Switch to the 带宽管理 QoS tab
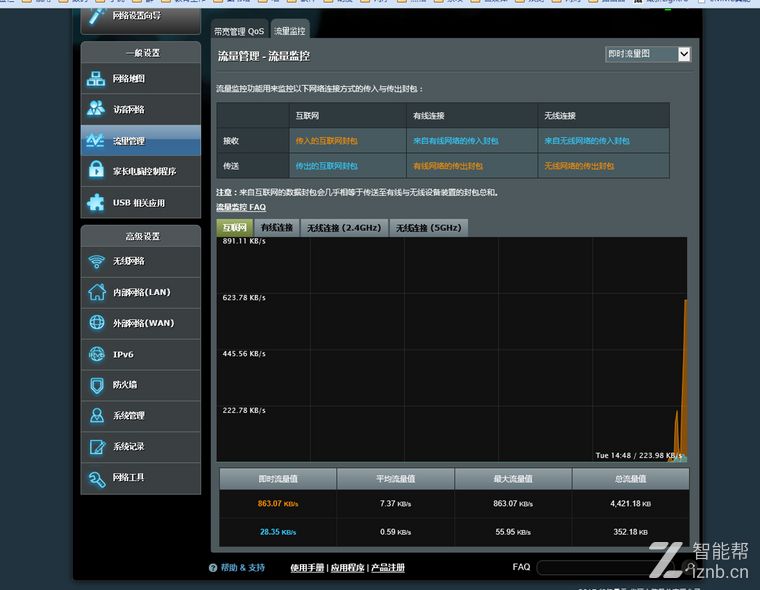Viewport: 760px width, 590px height. tap(239, 31)
